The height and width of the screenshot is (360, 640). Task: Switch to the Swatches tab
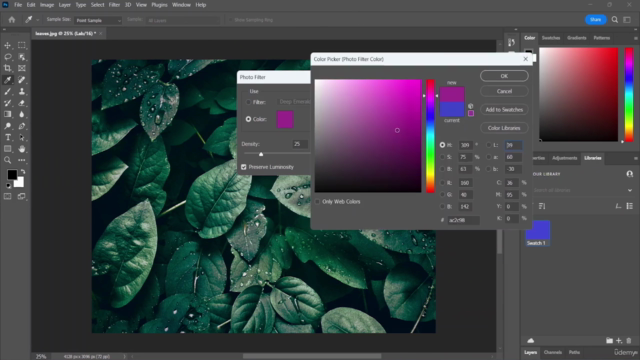point(551,38)
